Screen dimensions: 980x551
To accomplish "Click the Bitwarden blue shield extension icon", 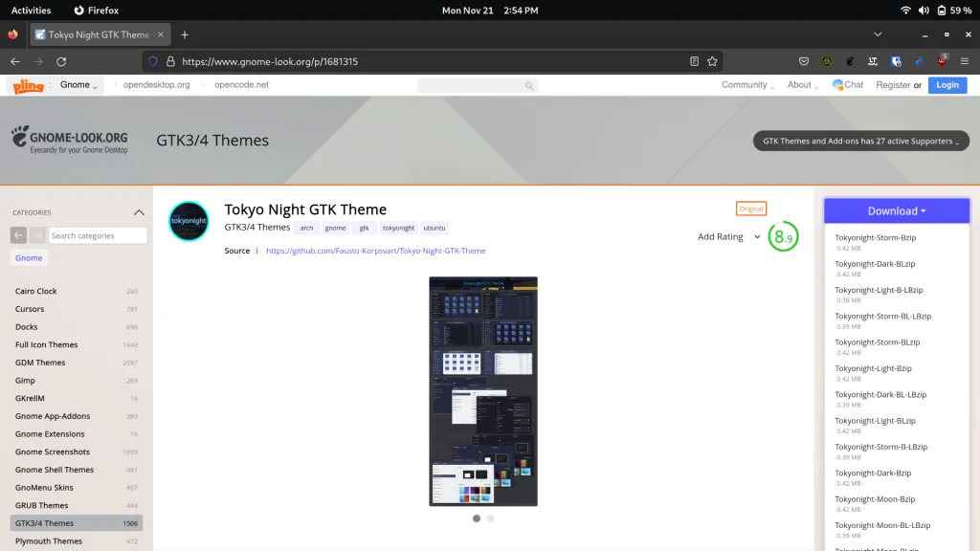I will pyautogui.click(x=896, y=61).
